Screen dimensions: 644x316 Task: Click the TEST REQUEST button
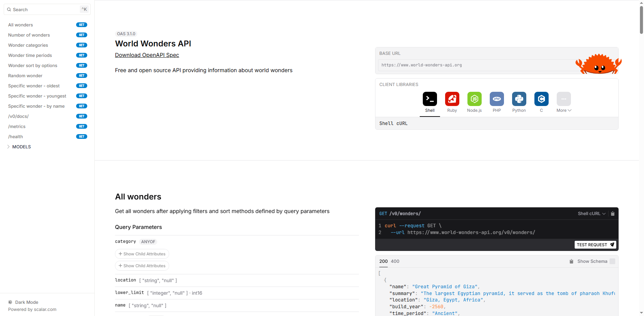coord(595,245)
